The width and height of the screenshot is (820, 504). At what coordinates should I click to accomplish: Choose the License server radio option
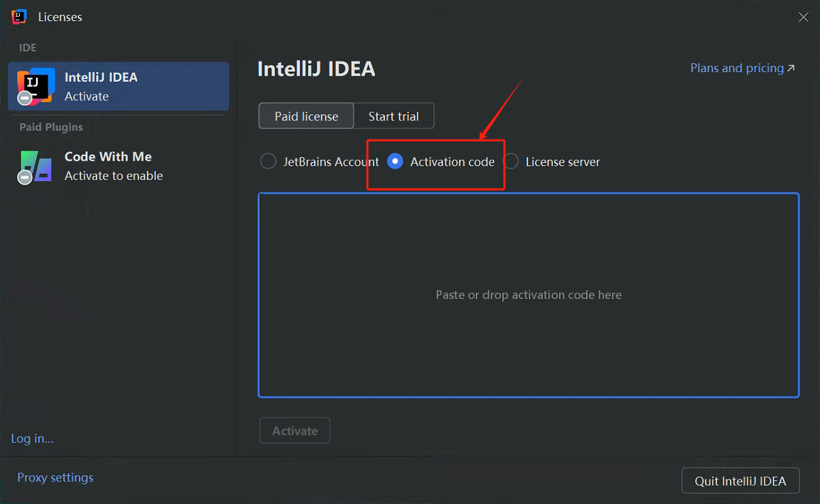click(511, 162)
